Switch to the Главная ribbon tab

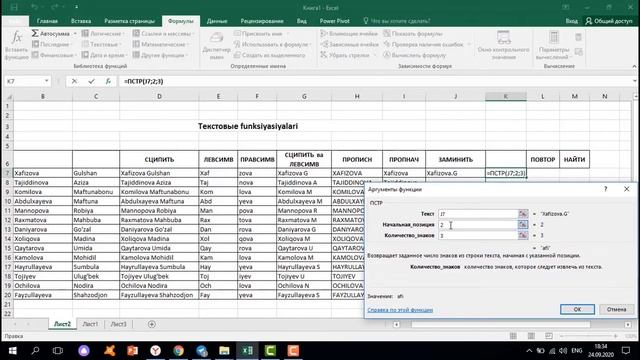tap(47, 21)
